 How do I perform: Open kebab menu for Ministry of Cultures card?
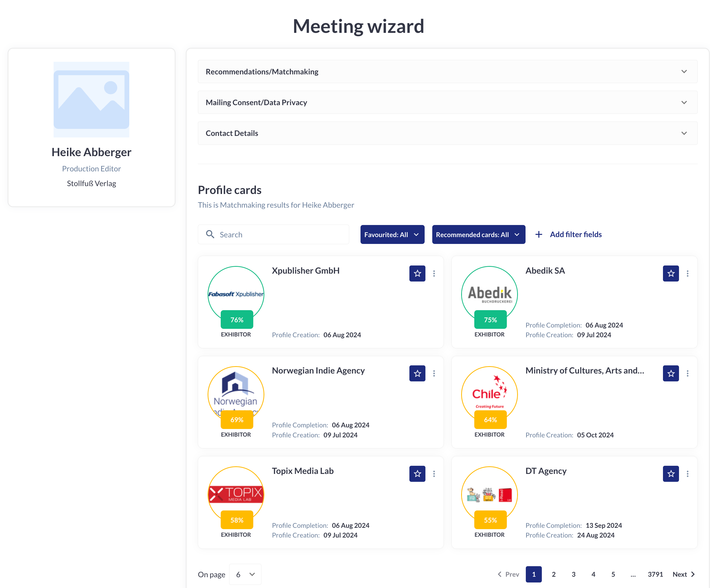coord(687,373)
